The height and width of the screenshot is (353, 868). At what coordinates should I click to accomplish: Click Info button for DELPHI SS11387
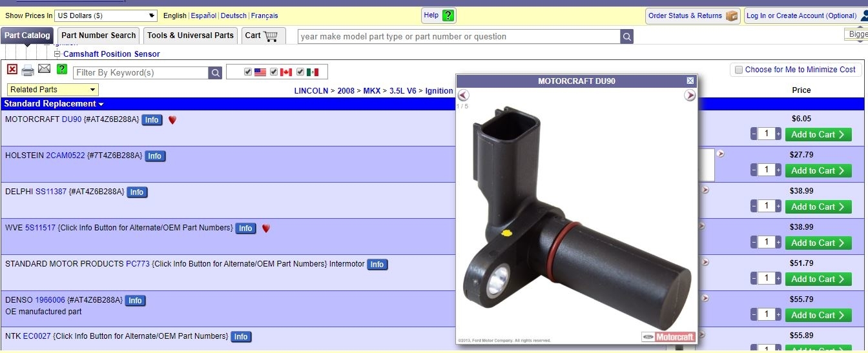[137, 192]
